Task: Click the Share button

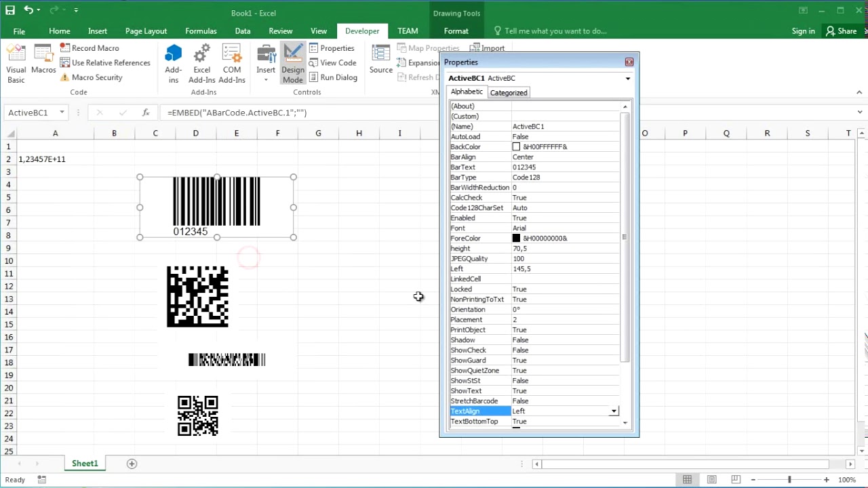Action: pyautogui.click(x=841, y=31)
